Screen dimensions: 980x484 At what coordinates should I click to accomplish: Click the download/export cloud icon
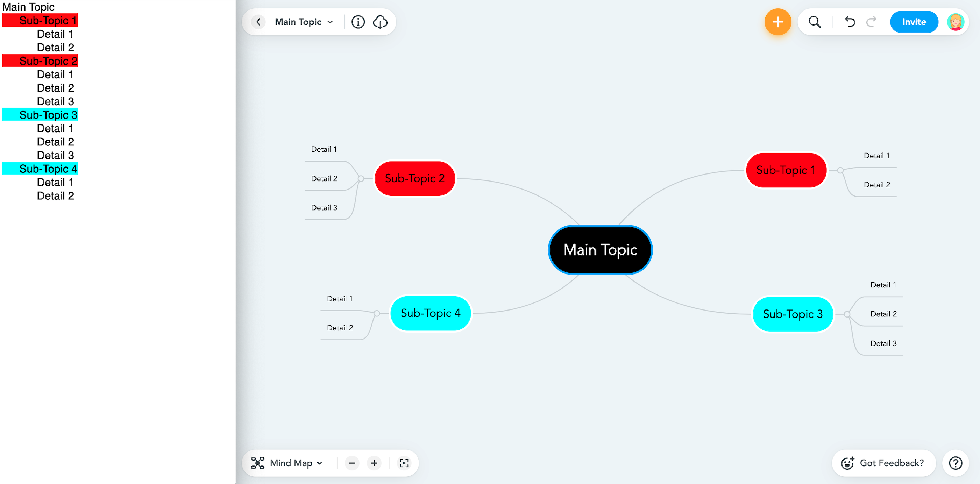(x=381, y=22)
